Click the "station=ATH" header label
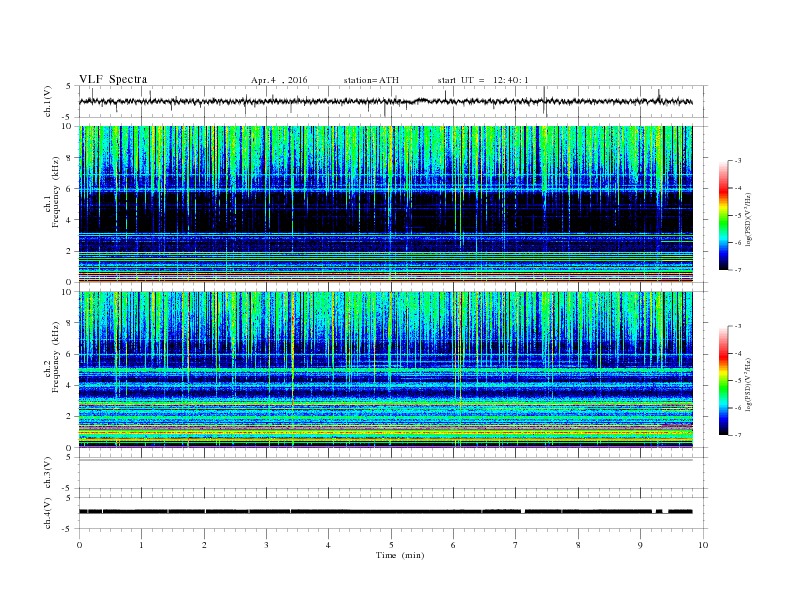Viewport: 792px width, 612px height. click(x=371, y=80)
